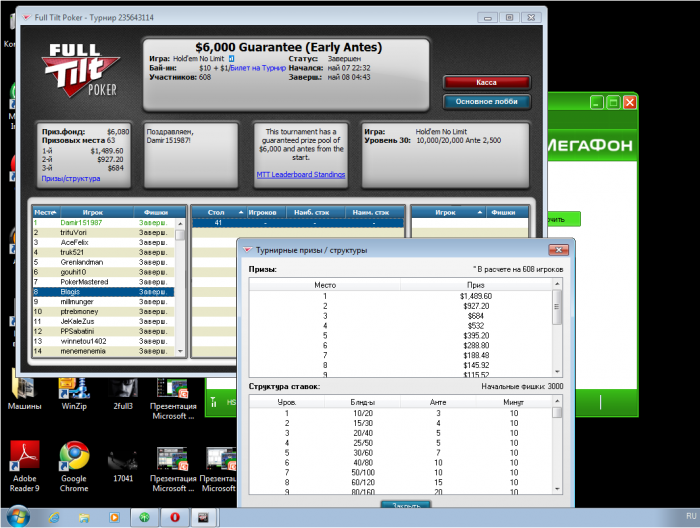700x528 pixels.
Task: Open Машины folder icon on desktop
Action: [x=25, y=394]
